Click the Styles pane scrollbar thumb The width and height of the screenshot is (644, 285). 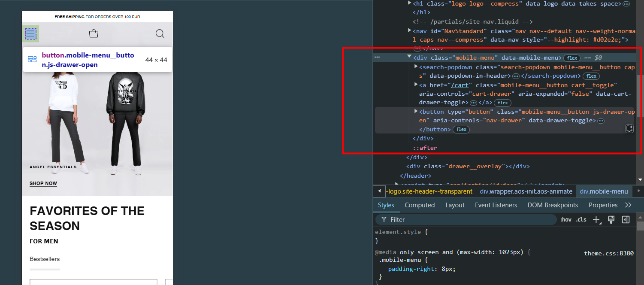[x=640, y=226]
